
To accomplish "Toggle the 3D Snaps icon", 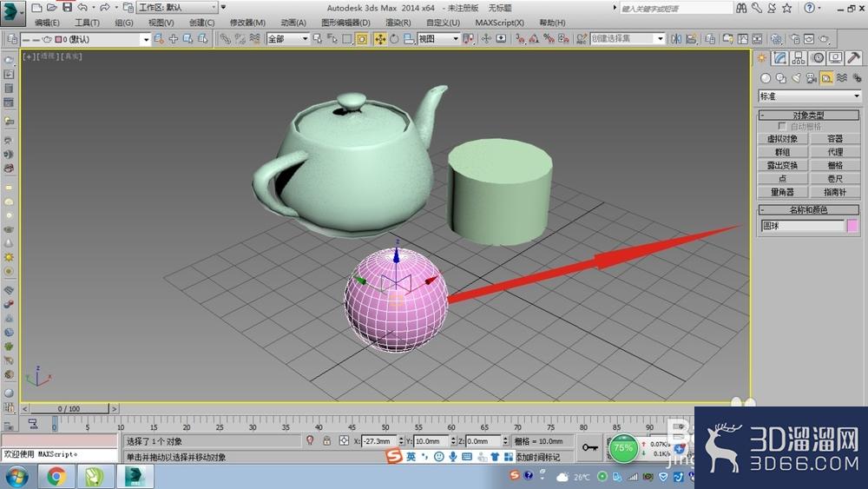I will tap(520, 39).
